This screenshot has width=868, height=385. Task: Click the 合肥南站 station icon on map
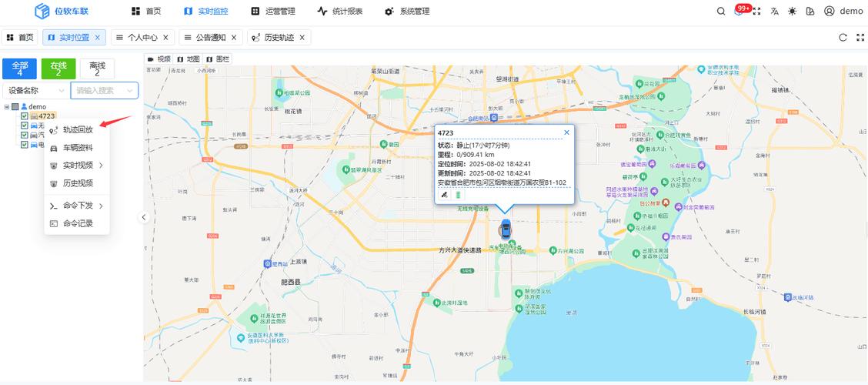coord(495,118)
